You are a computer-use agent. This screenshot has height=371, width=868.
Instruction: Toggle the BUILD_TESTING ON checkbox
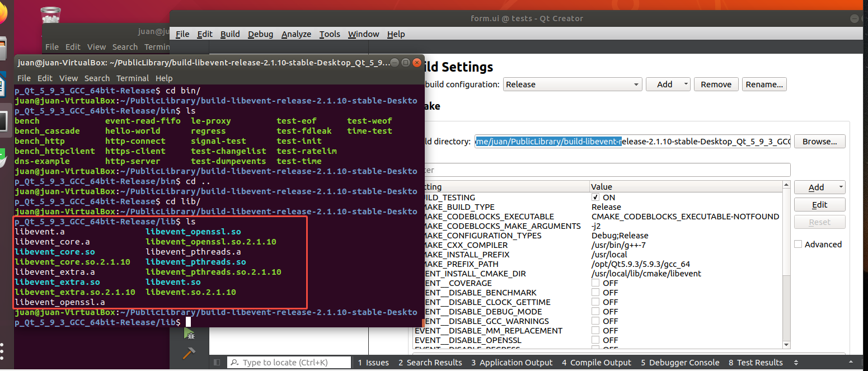click(x=596, y=198)
